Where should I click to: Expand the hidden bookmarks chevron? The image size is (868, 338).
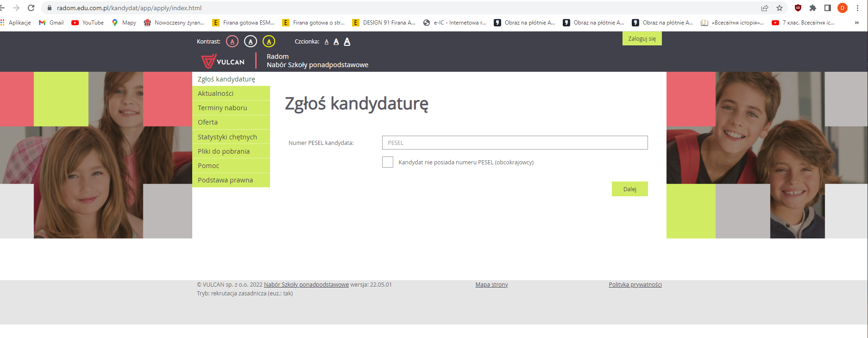[856, 23]
